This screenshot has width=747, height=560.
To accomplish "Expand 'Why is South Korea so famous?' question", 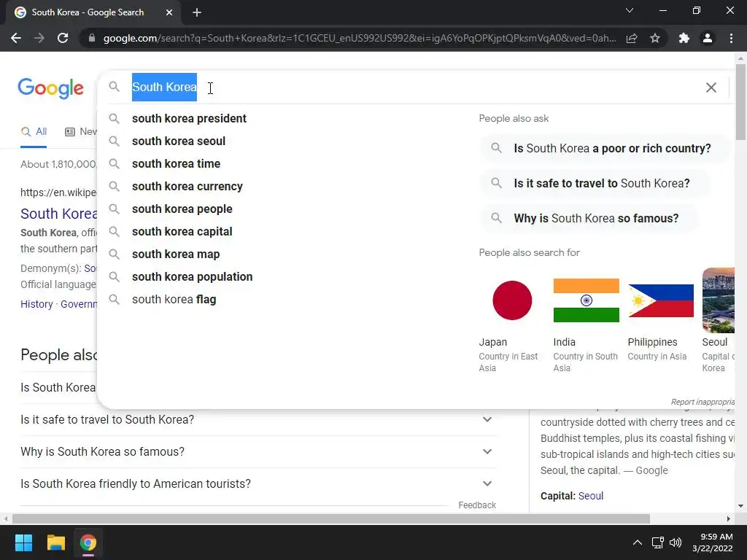I will pyautogui.click(x=258, y=451).
